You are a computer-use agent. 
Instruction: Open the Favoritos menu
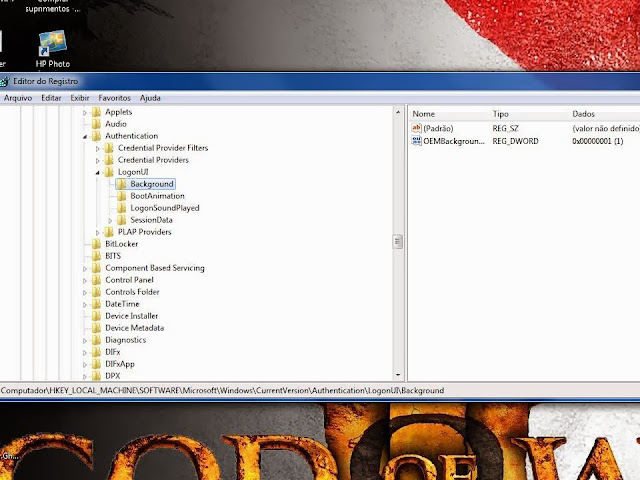click(x=114, y=98)
